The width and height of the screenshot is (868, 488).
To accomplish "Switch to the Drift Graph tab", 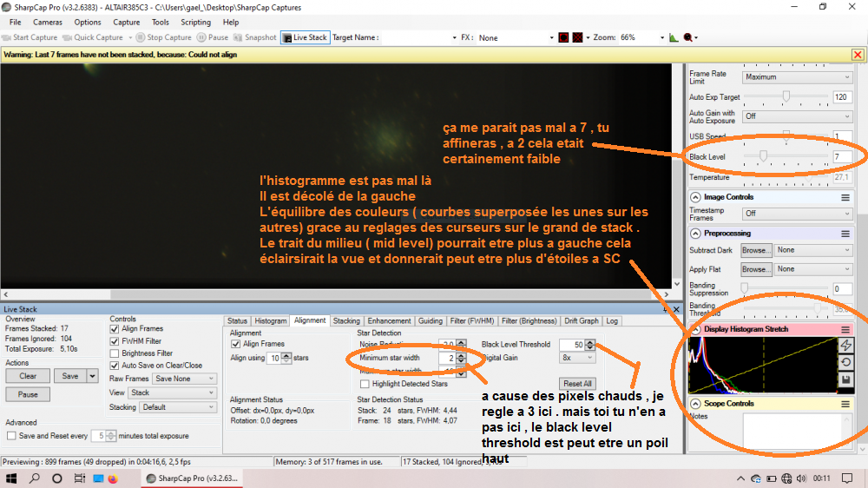I will pyautogui.click(x=582, y=321).
